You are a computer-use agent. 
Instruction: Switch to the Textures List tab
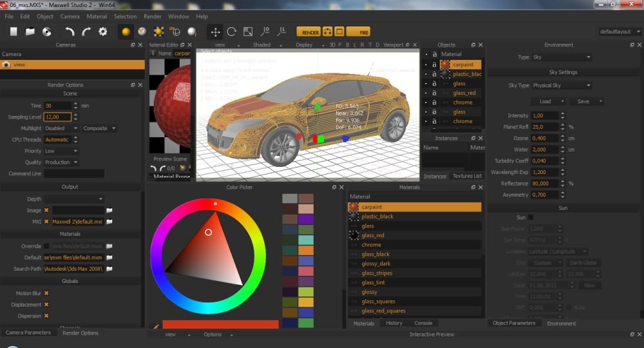coord(466,176)
